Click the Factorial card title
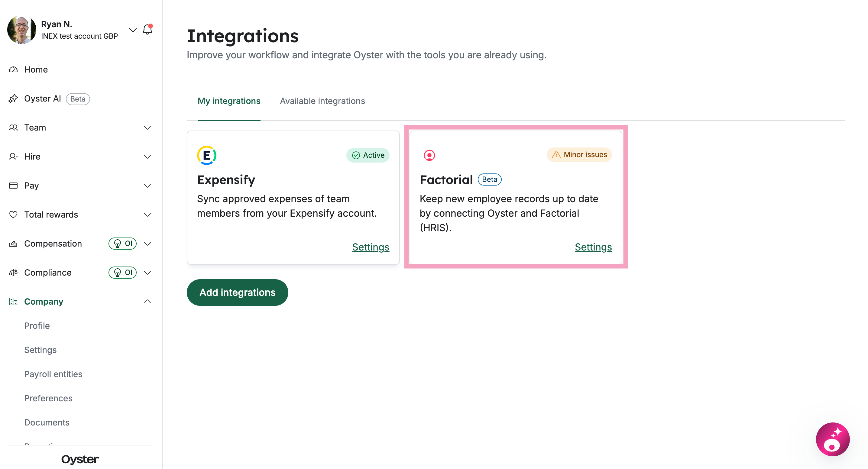 [x=446, y=180]
